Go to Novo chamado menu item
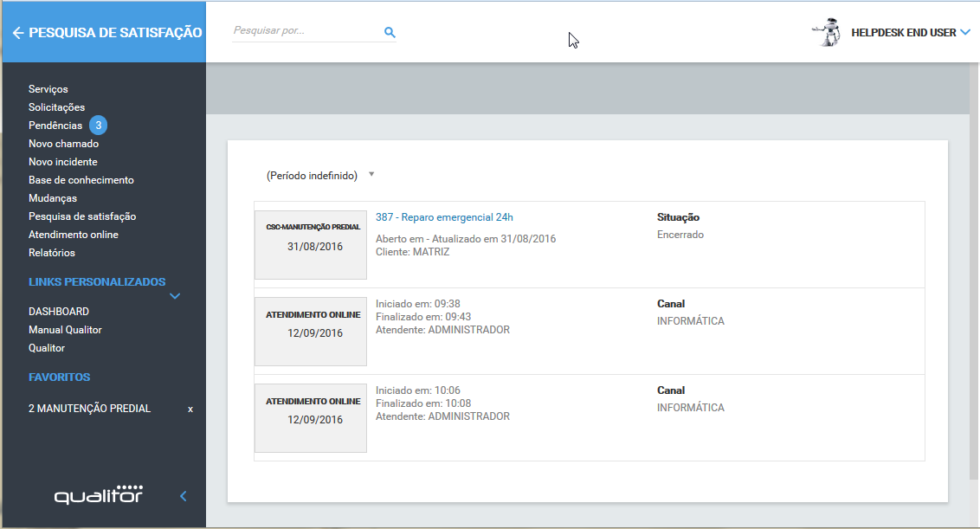This screenshot has height=529, width=980. 63,144
